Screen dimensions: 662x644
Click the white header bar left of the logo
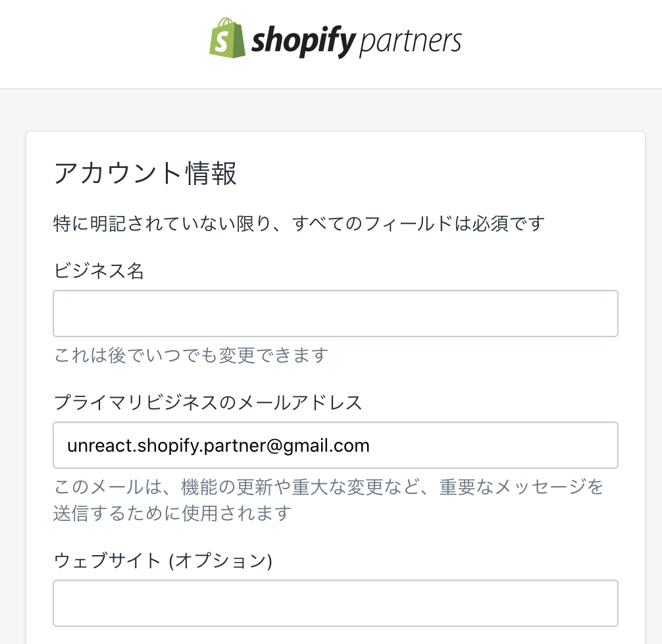coord(99,43)
